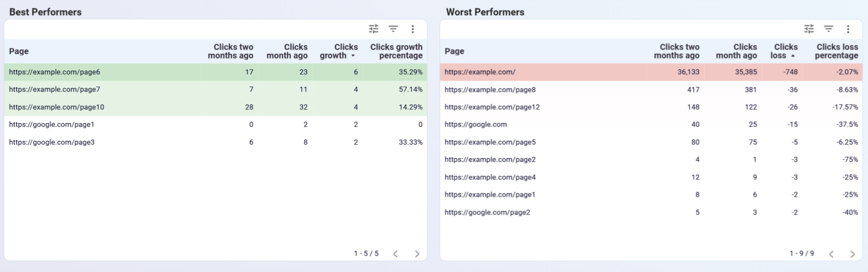Click Clicks two months ago header in Worst Performers
This screenshot has width=868, height=272.
(x=677, y=51)
